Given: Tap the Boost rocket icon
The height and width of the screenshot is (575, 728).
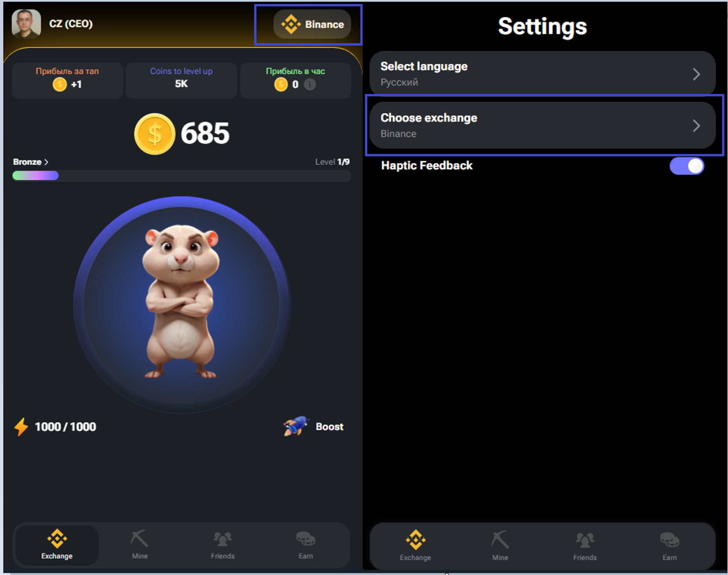Looking at the screenshot, I should pos(295,426).
